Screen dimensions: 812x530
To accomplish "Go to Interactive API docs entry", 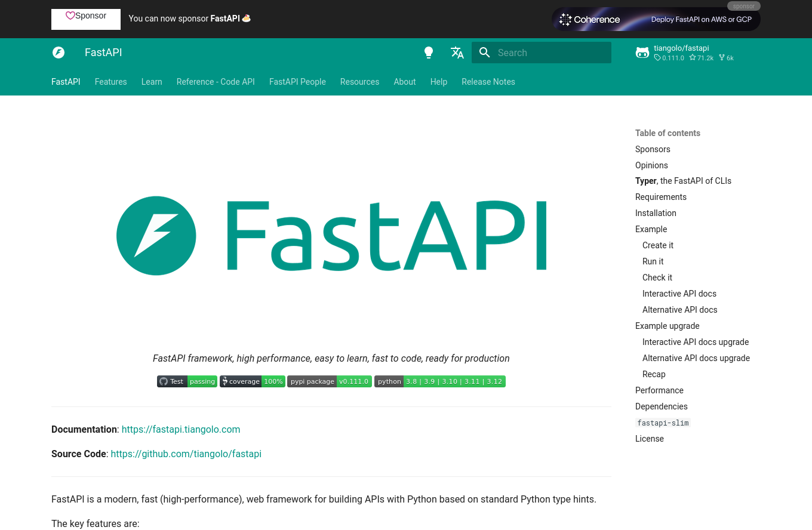I will tap(679, 294).
